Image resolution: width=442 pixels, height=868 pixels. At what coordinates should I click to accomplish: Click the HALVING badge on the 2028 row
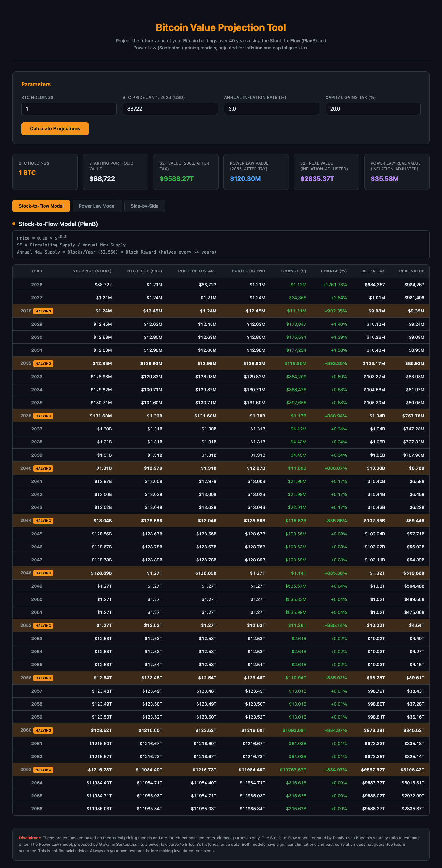(x=44, y=311)
